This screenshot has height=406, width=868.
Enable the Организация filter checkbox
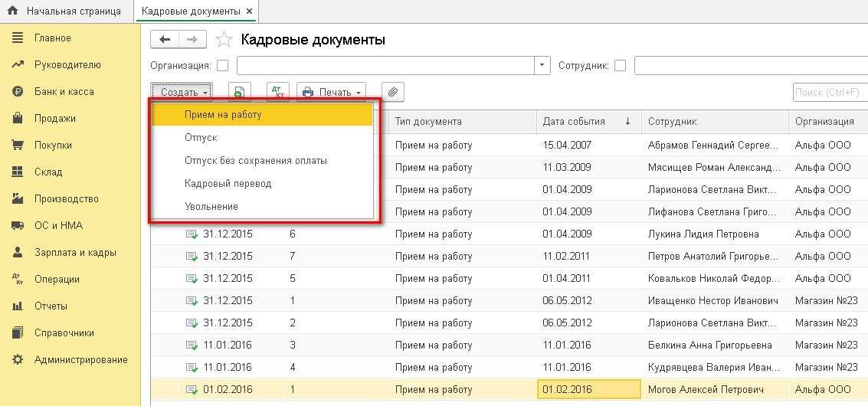[223, 66]
